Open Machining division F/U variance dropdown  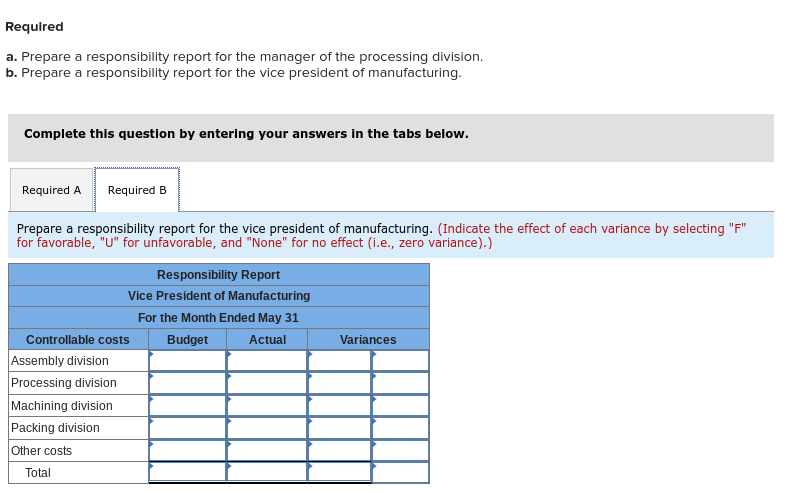click(401, 405)
